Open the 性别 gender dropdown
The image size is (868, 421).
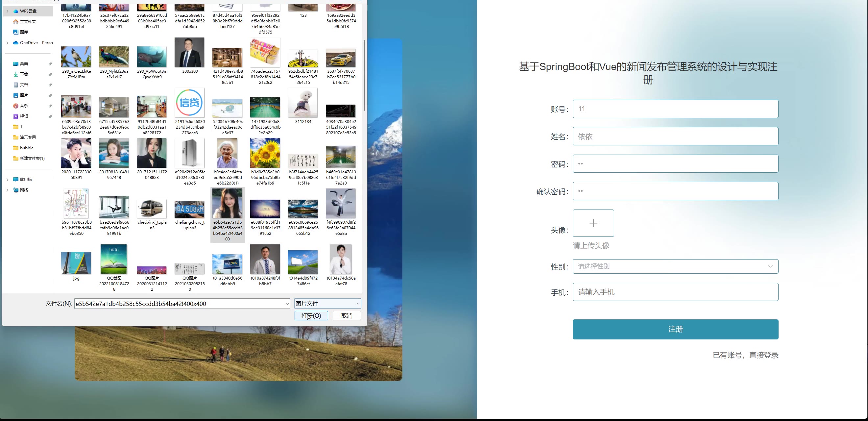tap(675, 266)
